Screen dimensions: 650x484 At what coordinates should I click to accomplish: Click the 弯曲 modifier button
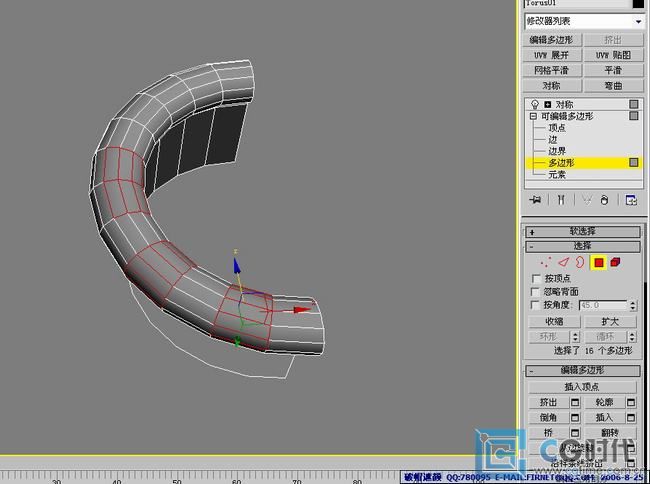click(613, 86)
